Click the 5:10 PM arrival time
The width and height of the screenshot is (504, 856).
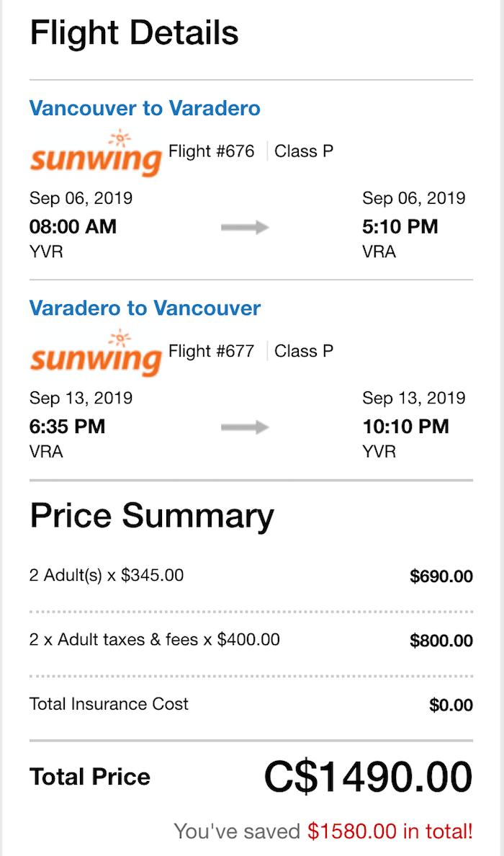(x=400, y=226)
